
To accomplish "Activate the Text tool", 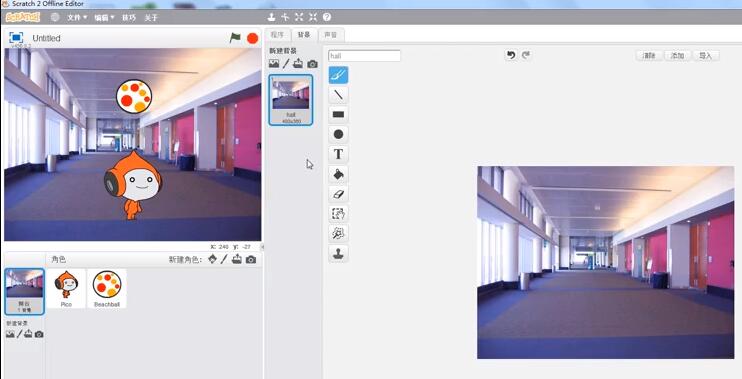I will tap(338, 154).
